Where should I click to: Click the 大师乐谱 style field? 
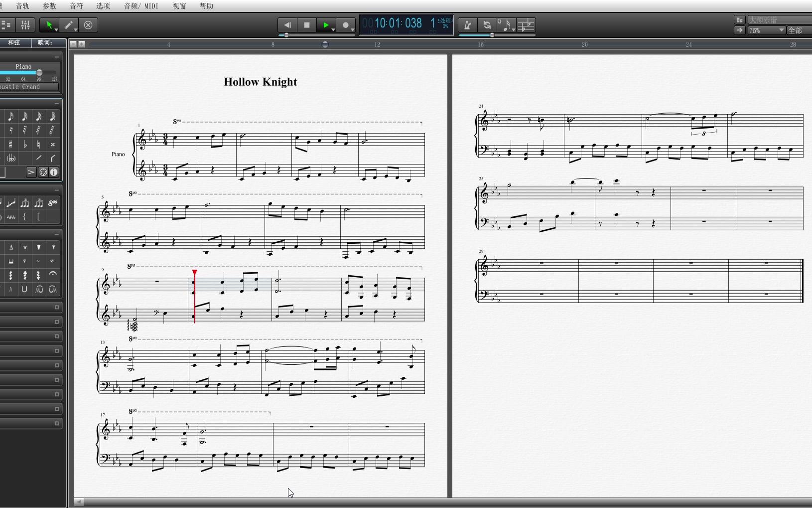780,20
